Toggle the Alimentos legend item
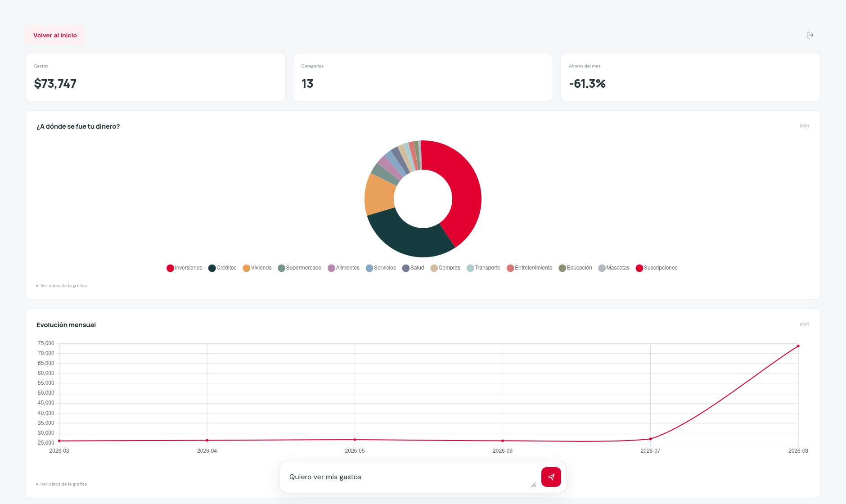 344,268
